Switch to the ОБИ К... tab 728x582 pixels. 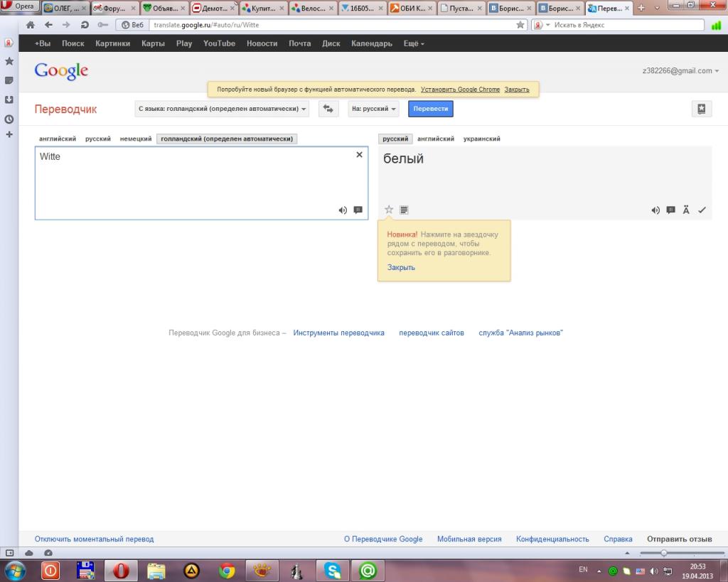click(x=411, y=8)
